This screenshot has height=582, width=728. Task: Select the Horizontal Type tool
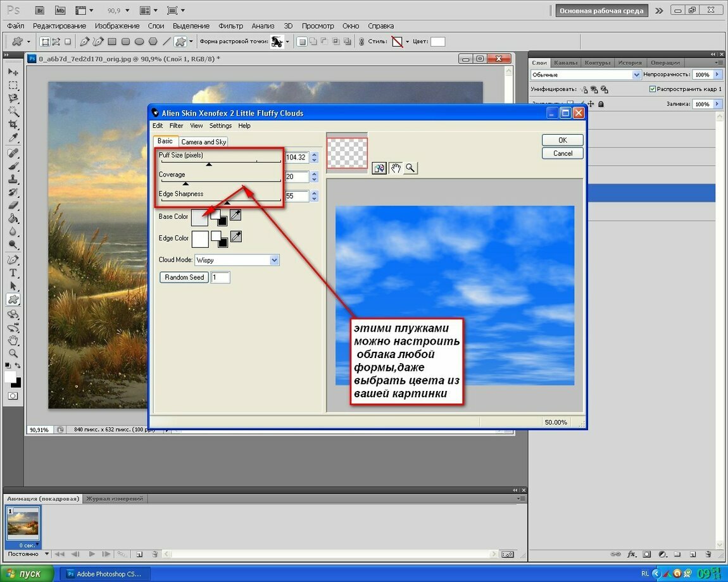click(13, 273)
